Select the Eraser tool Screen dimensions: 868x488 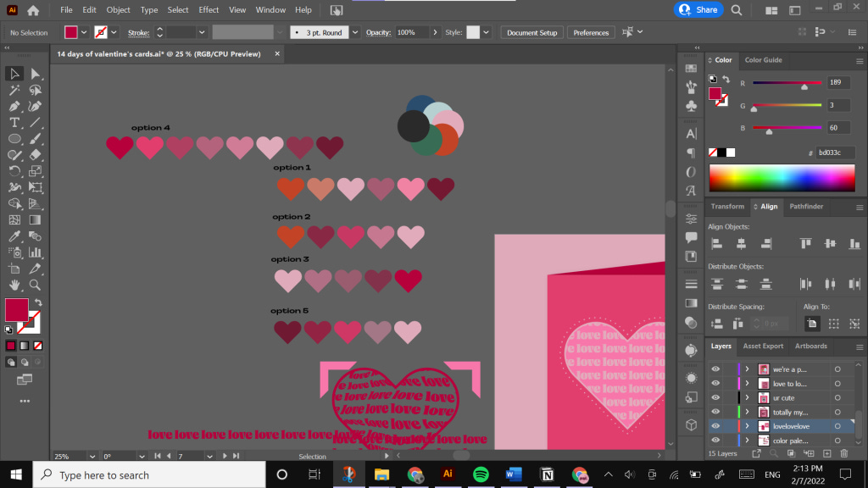tap(35, 155)
